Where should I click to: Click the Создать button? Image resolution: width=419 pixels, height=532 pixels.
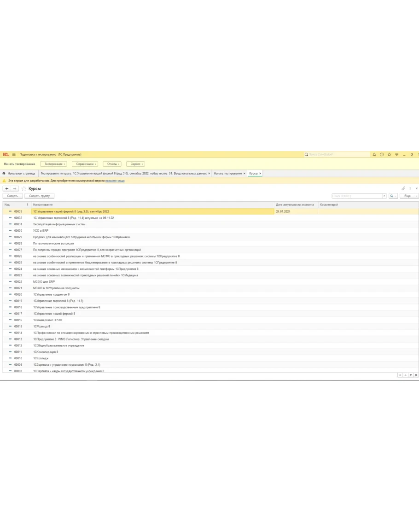pyautogui.click(x=12, y=196)
